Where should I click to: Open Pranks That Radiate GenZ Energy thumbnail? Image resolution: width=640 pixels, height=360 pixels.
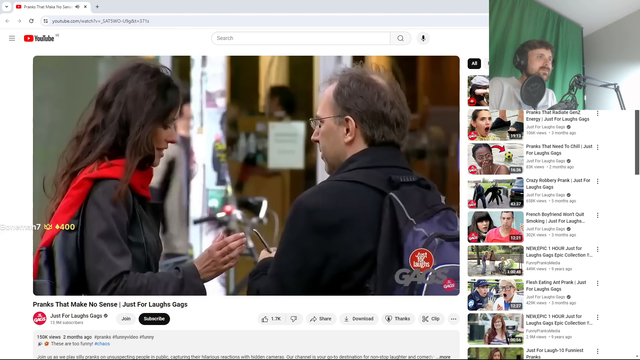(x=496, y=125)
